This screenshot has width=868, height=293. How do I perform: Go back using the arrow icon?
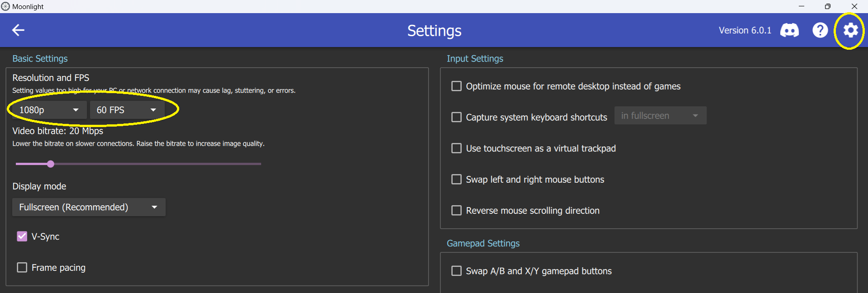18,30
